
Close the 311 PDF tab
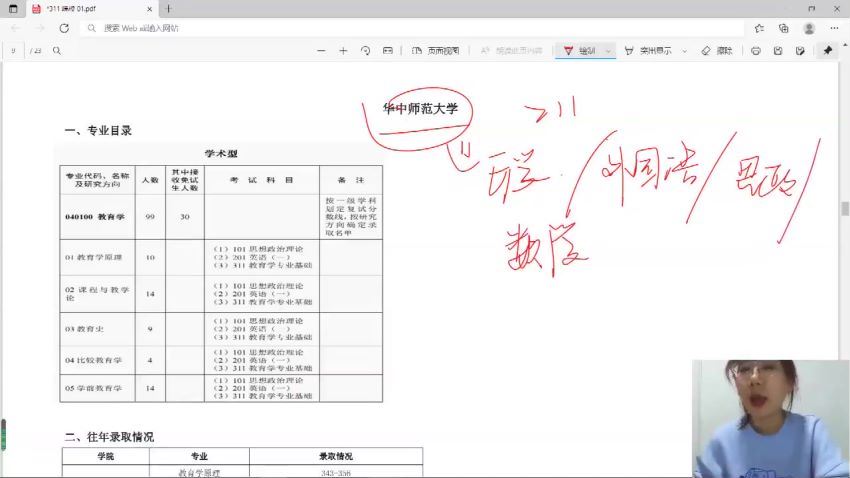(x=150, y=9)
